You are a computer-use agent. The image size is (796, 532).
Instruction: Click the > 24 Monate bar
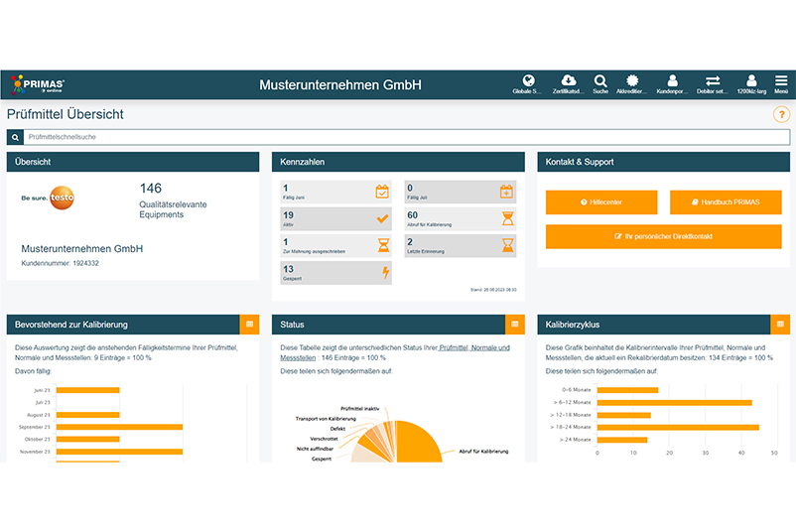(x=622, y=440)
